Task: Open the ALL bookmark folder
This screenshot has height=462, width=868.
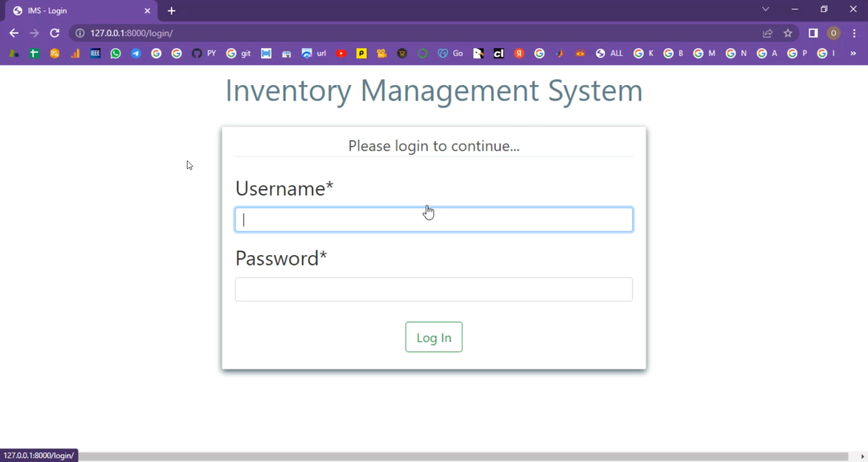Action: click(x=609, y=53)
